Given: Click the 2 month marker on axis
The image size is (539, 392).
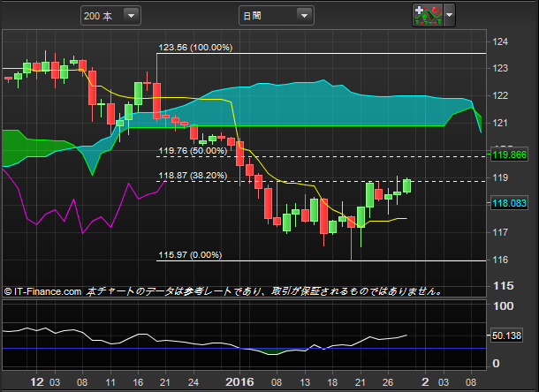Looking at the screenshot, I should point(425,382).
